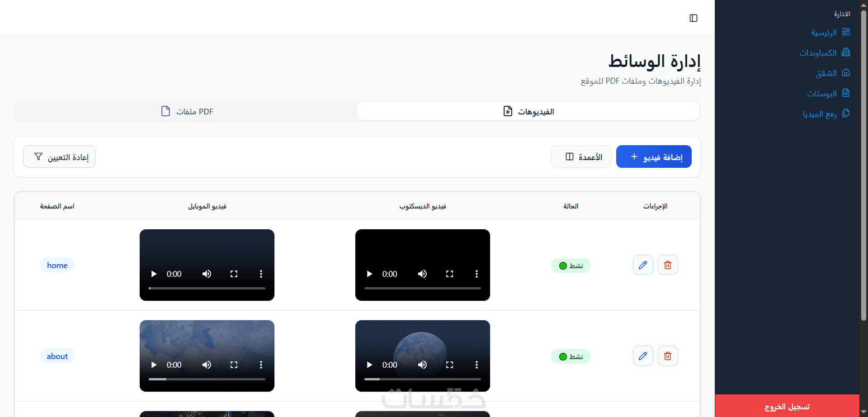Viewport: 868px width, 417px height.
Task: Play the home mobile video
Action: (154, 274)
